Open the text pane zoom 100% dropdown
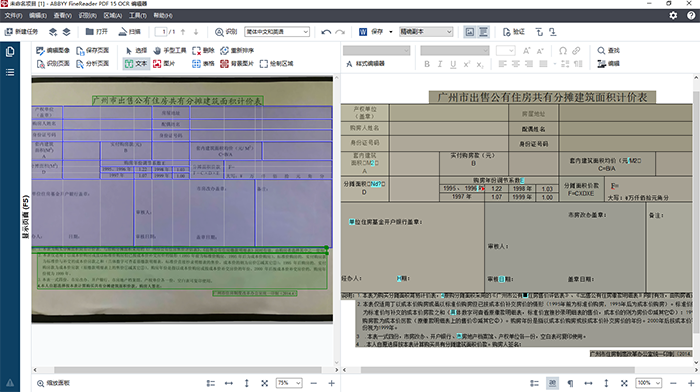The height and width of the screenshot is (392, 700). pyautogui.click(x=649, y=383)
